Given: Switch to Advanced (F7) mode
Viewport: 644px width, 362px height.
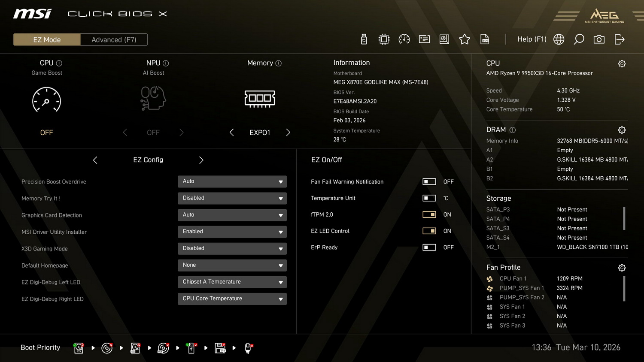Looking at the screenshot, I should pyautogui.click(x=114, y=39).
